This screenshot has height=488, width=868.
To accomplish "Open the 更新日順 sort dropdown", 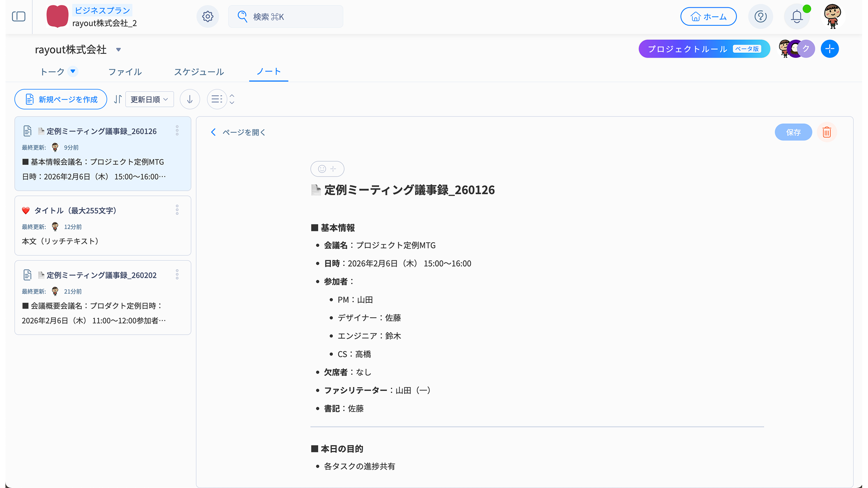I will (x=149, y=99).
